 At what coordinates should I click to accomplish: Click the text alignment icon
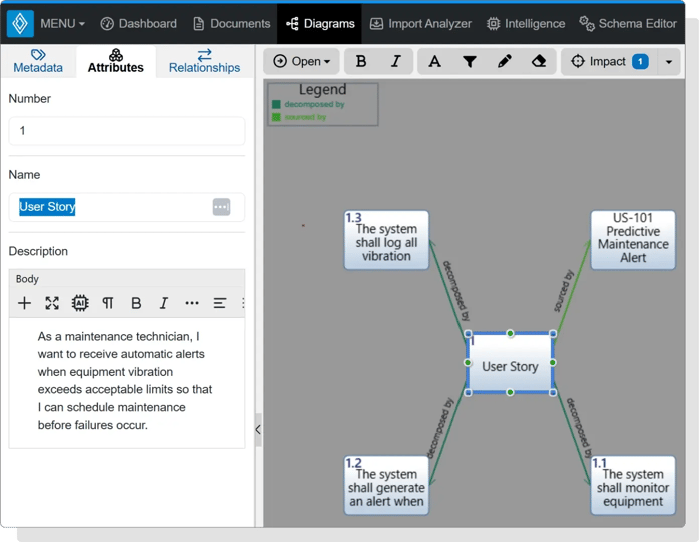tap(220, 303)
